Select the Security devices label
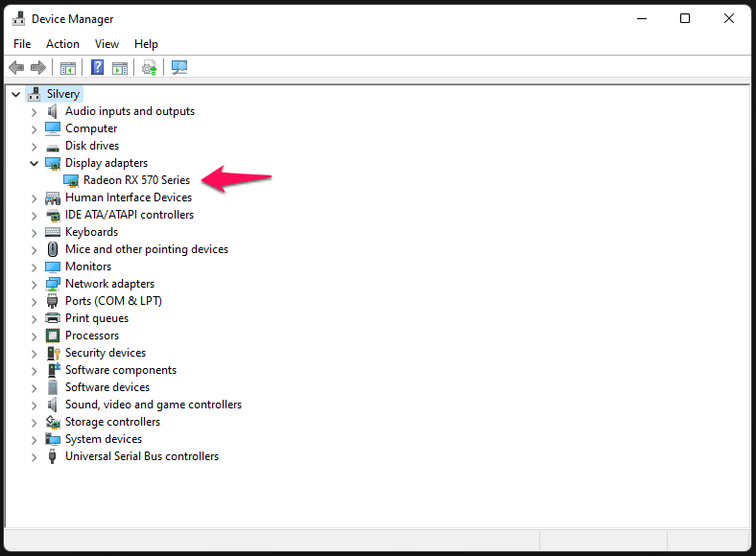756x556 pixels. click(106, 353)
